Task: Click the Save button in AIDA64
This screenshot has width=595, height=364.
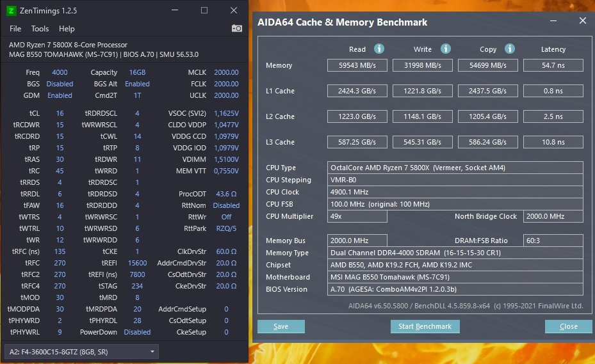Action: coord(281,326)
